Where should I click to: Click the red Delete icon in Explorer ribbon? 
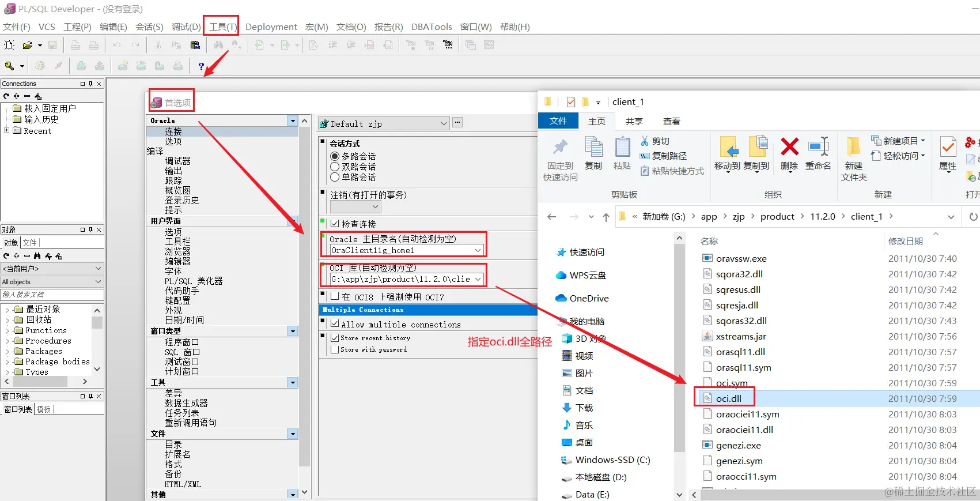(789, 146)
